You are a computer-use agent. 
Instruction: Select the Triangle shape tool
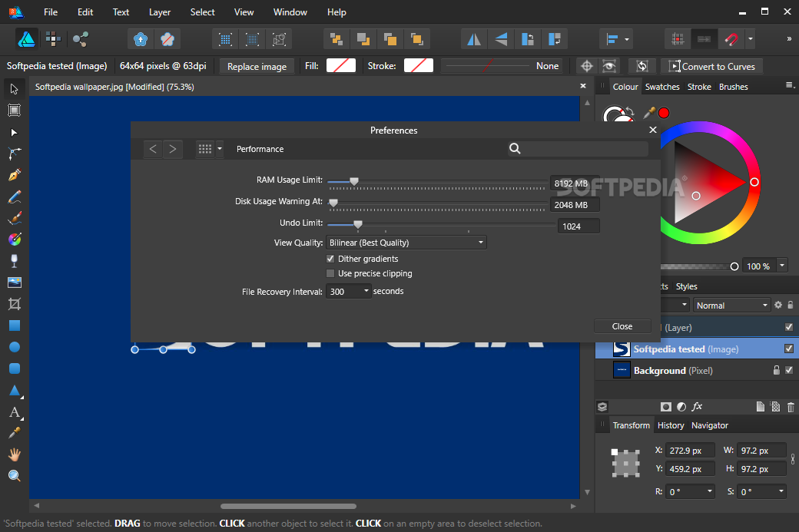pos(15,391)
